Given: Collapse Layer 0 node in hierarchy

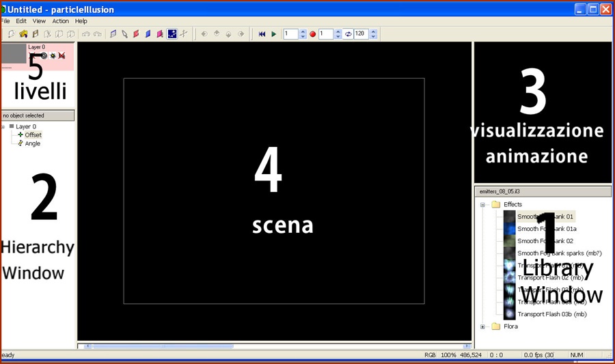Looking at the screenshot, I should click(x=3, y=126).
